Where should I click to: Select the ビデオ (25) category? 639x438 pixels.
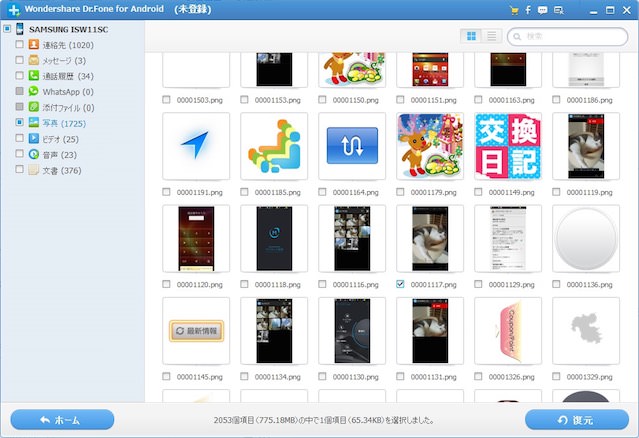pyautogui.click(x=60, y=139)
